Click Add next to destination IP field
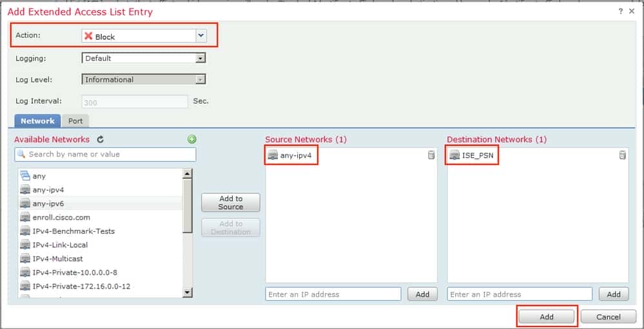This screenshot has height=329, width=644. 614,294
